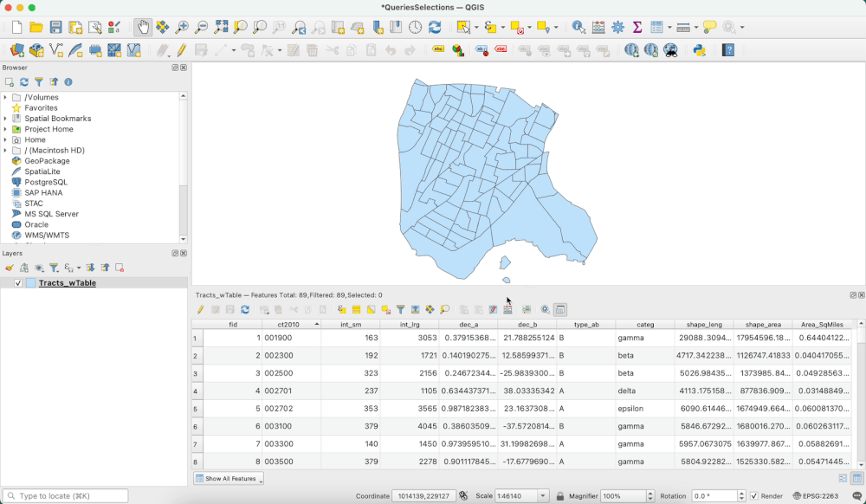Switch attribute table to table view
The image size is (866, 504).
tap(857, 479)
